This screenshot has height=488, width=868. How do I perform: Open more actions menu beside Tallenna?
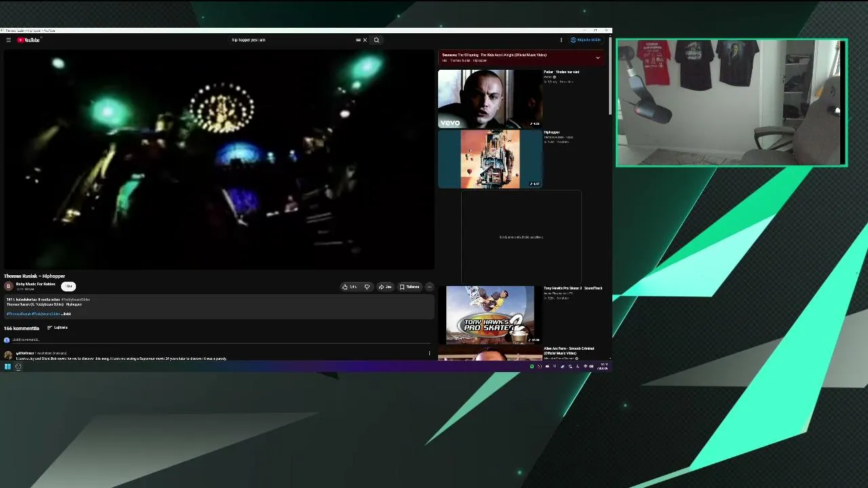pyautogui.click(x=429, y=287)
